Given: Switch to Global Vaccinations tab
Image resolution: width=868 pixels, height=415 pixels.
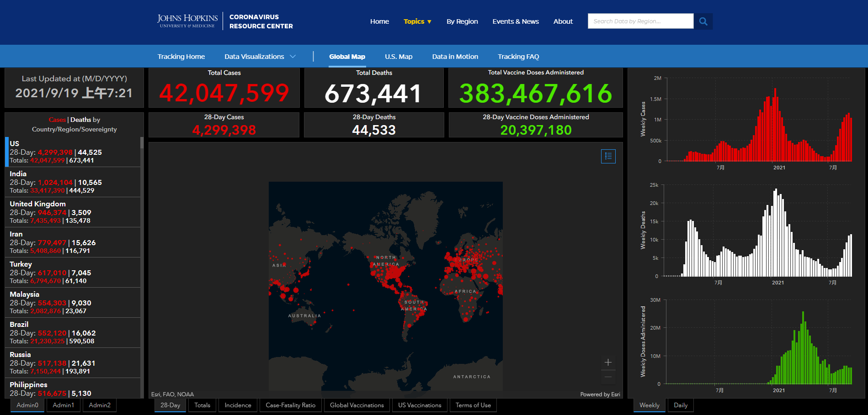Looking at the screenshot, I should click(357, 405).
